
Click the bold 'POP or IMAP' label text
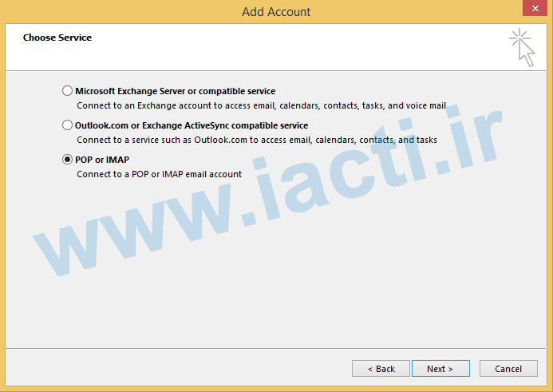click(x=102, y=160)
